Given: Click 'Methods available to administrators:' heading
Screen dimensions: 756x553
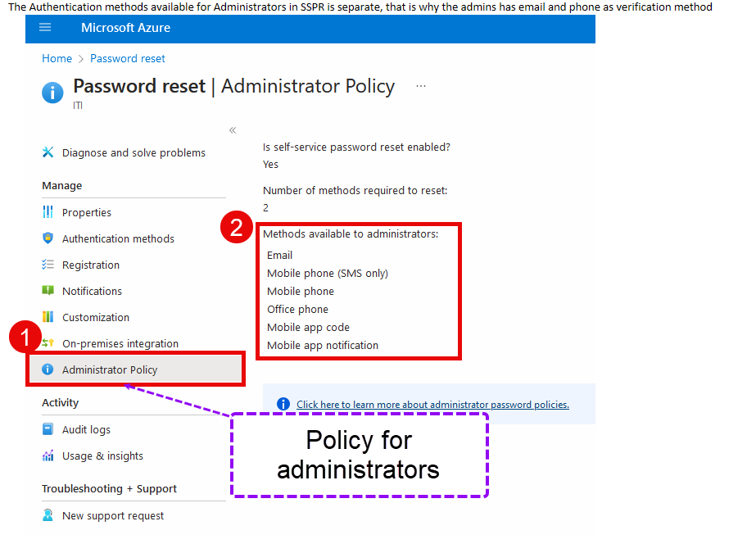Looking at the screenshot, I should coord(351,233).
